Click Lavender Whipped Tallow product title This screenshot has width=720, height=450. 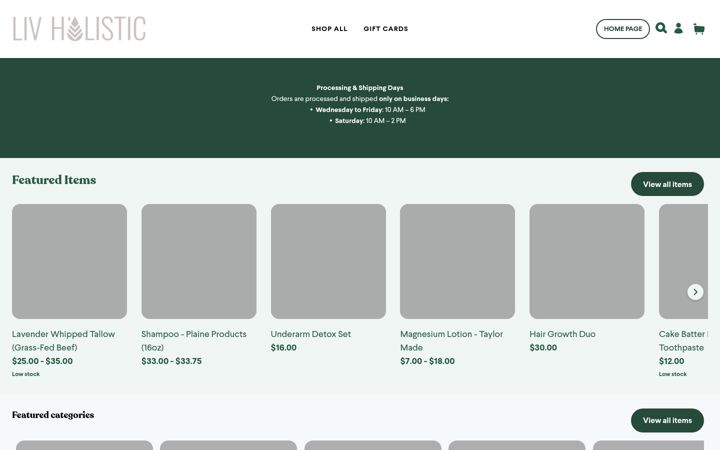63,341
